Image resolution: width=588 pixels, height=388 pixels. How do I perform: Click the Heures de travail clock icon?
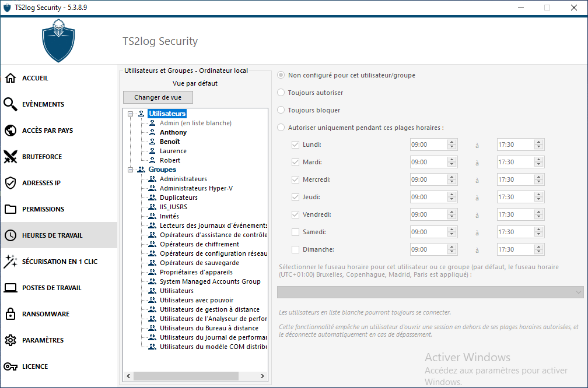(x=10, y=235)
